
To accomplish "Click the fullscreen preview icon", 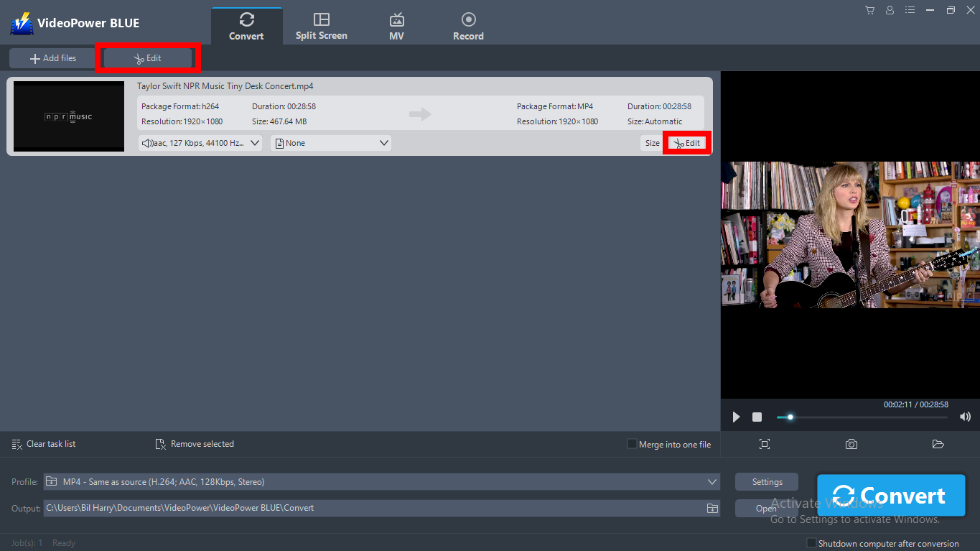I will (765, 444).
